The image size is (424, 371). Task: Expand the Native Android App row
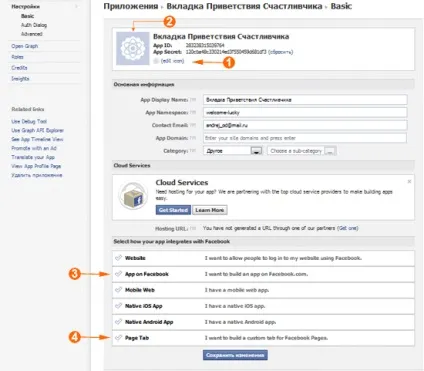tap(263, 322)
